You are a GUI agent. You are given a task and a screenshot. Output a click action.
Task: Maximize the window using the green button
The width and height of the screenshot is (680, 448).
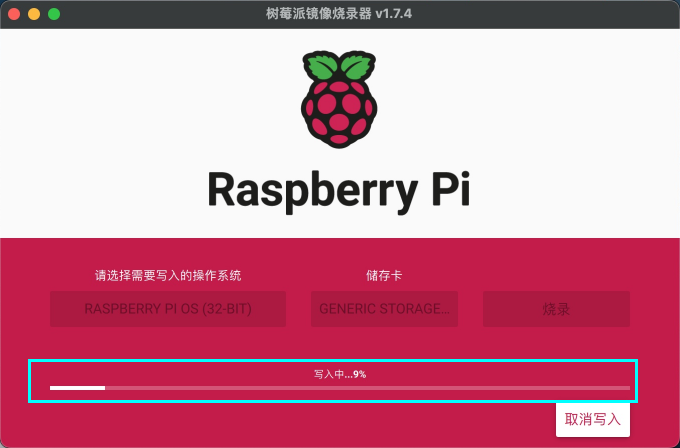tap(54, 14)
